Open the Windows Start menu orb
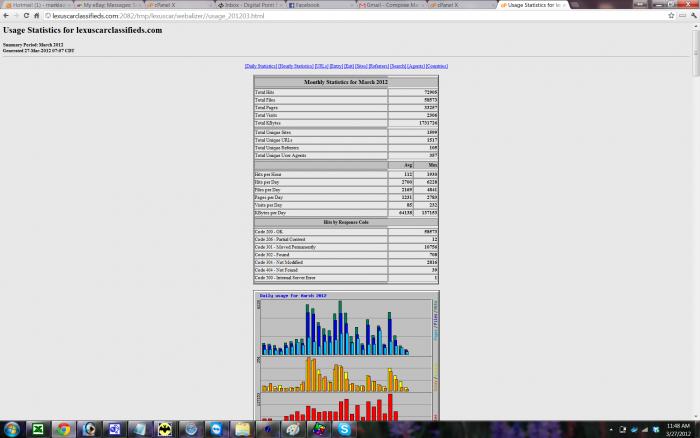 pos(11,429)
